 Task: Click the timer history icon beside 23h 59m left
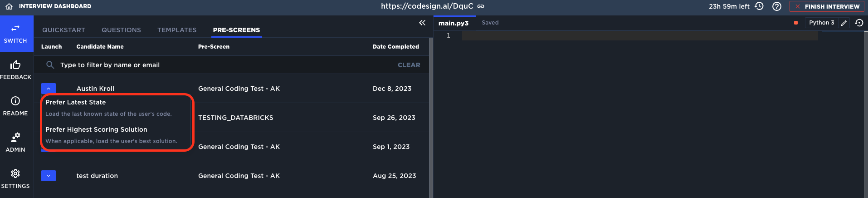point(759,6)
